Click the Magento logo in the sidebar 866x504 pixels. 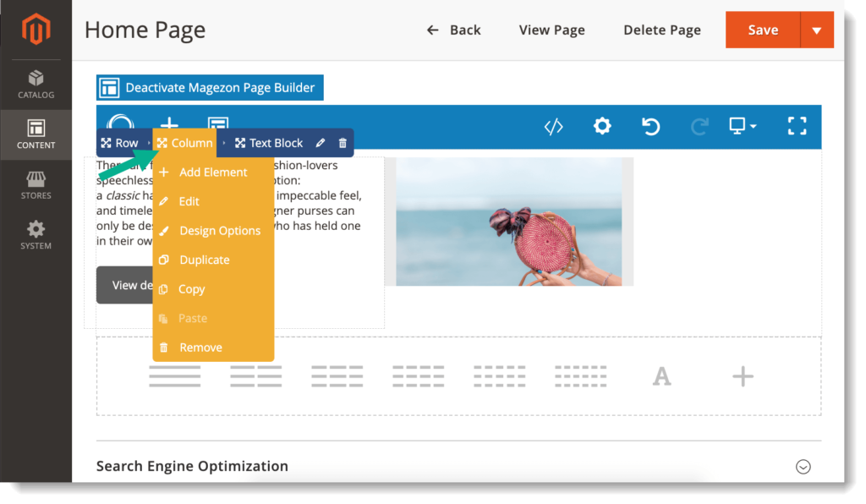[x=36, y=30]
